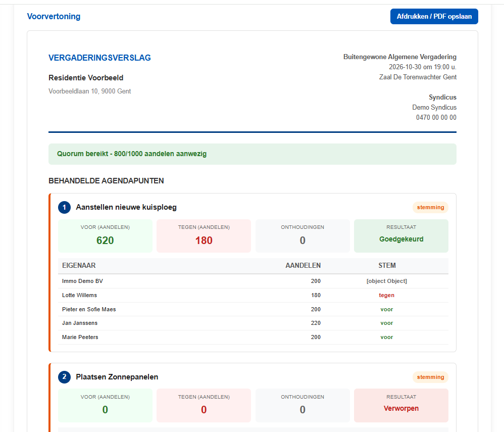Select owner Jan Janssens

click(x=80, y=323)
